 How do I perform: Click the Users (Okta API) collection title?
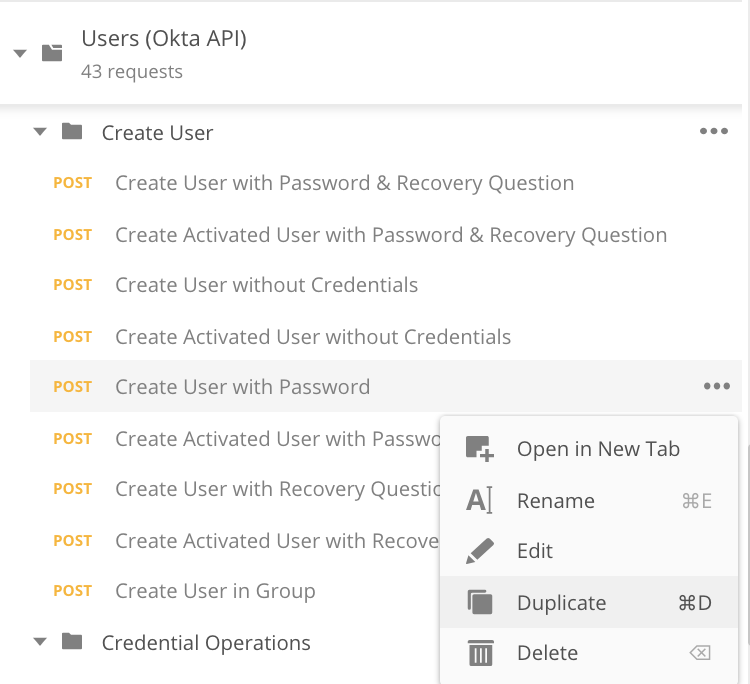(164, 39)
